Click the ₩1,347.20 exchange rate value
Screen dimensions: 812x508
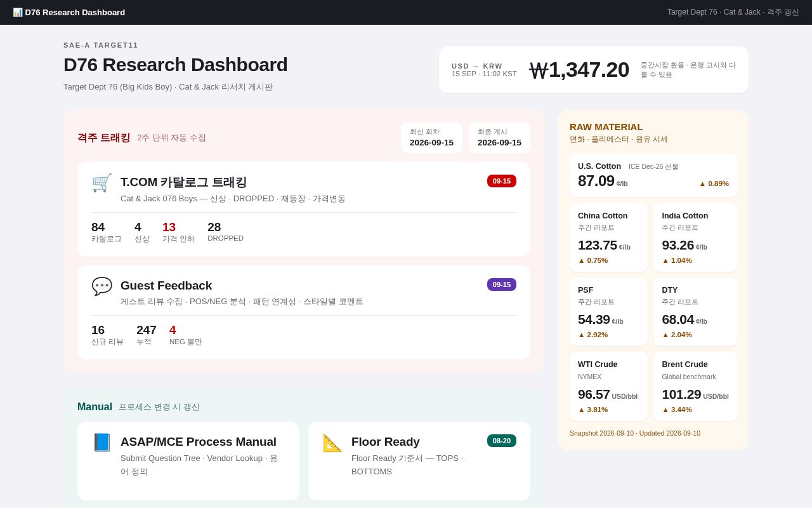point(579,70)
